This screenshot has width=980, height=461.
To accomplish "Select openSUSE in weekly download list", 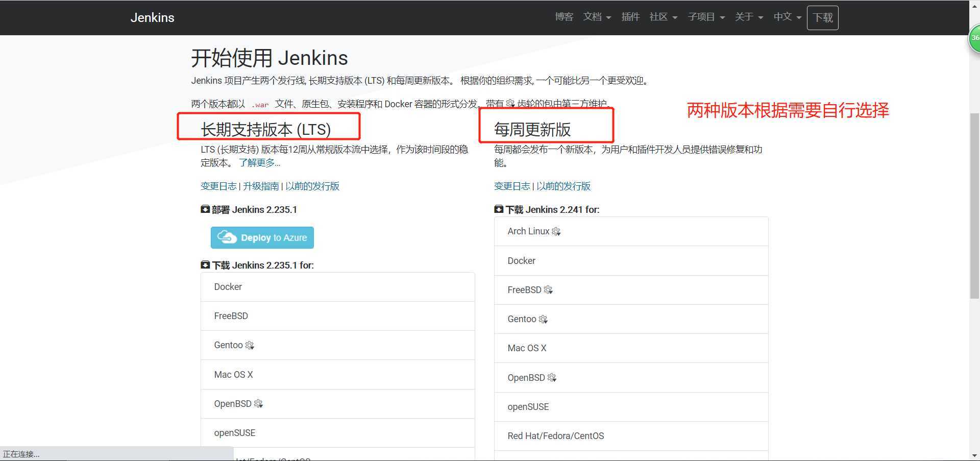I will point(631,407).
